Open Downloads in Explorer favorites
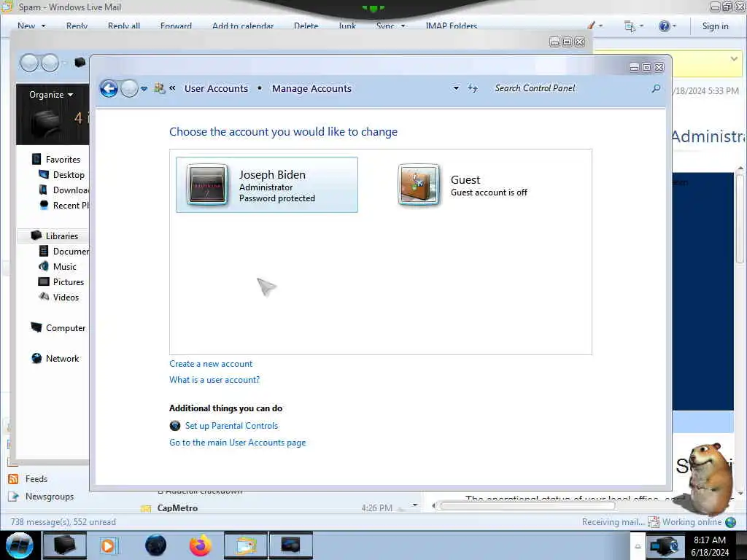Image resolution: width=747 pixels, height=560 pixels. coord(71,190)
